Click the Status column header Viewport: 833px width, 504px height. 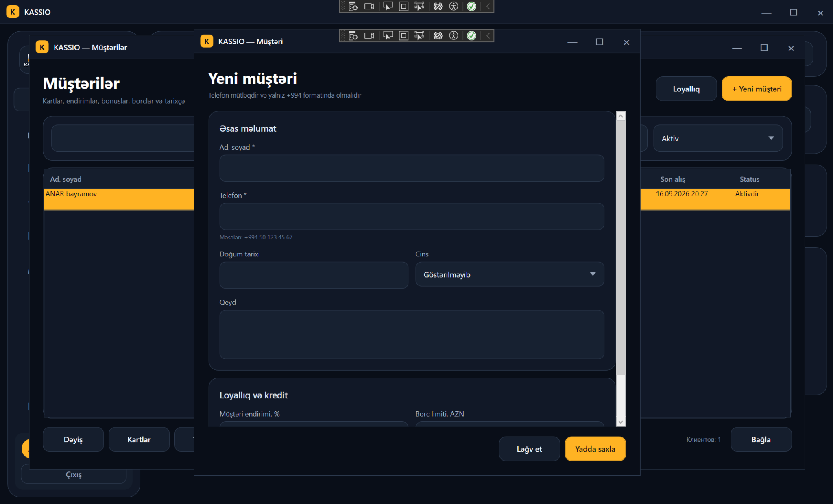[x=749, y=179]
